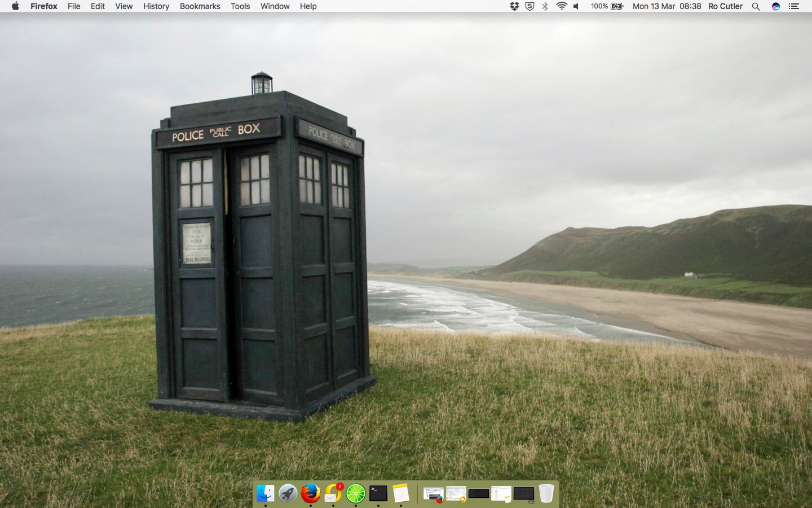Open the volume control in menu bar

(x=576, y=6)
